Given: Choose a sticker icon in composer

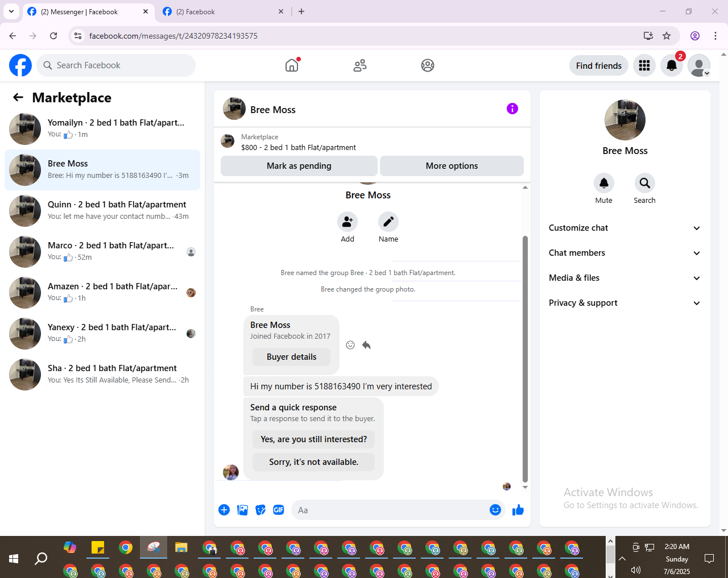Looking at the screenshot, I should pyautogui.click(x=260, y=510).
